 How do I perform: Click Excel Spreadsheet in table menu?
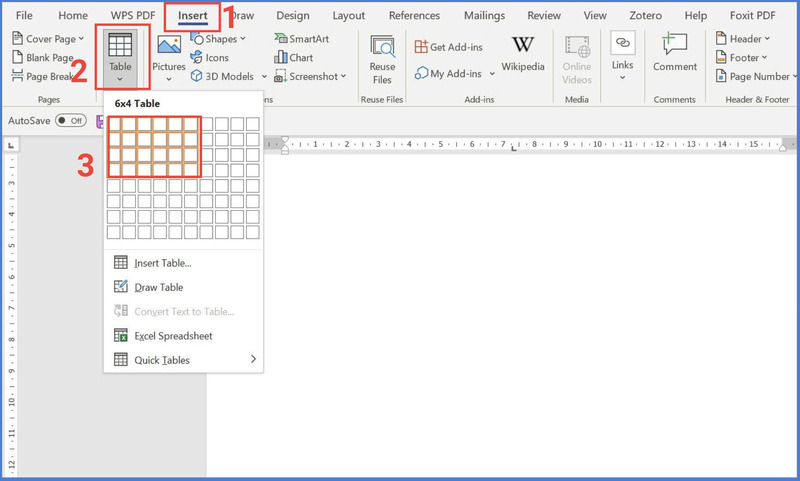coord(159,336)
